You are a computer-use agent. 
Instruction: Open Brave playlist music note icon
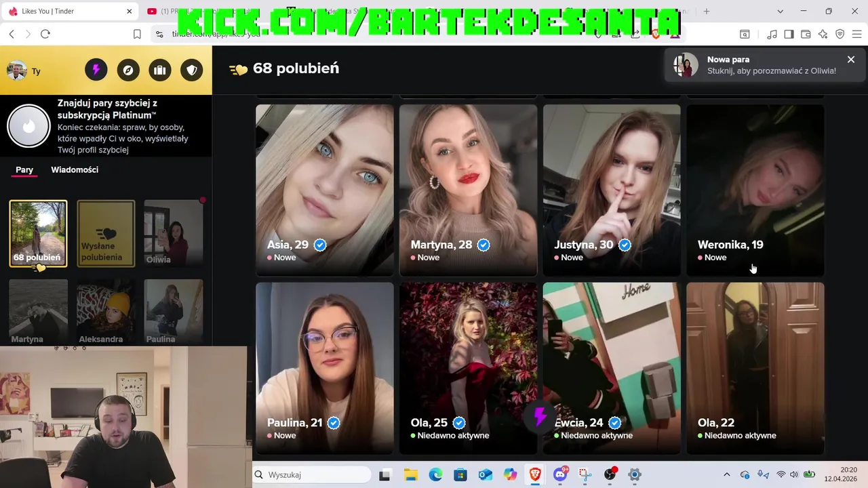772,34
